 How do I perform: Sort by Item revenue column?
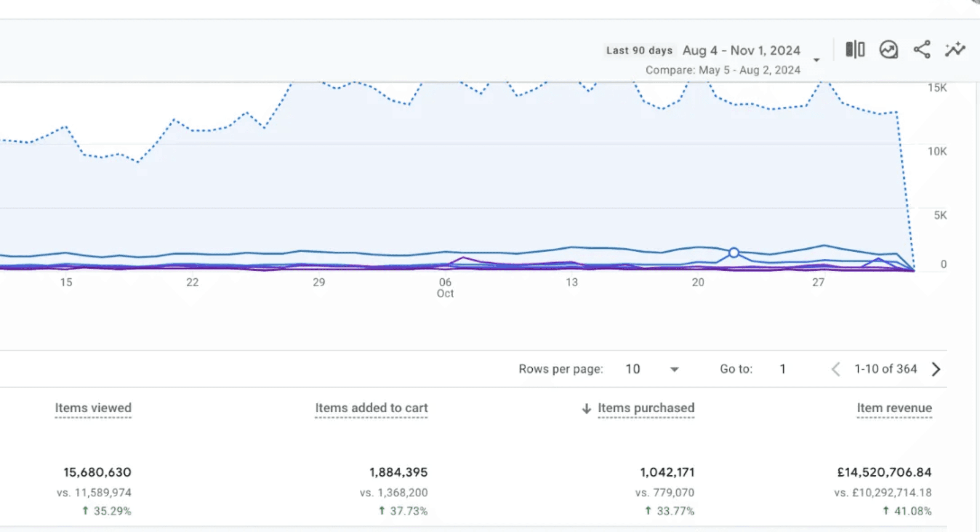pyautogui.click(x=894, y=408)
